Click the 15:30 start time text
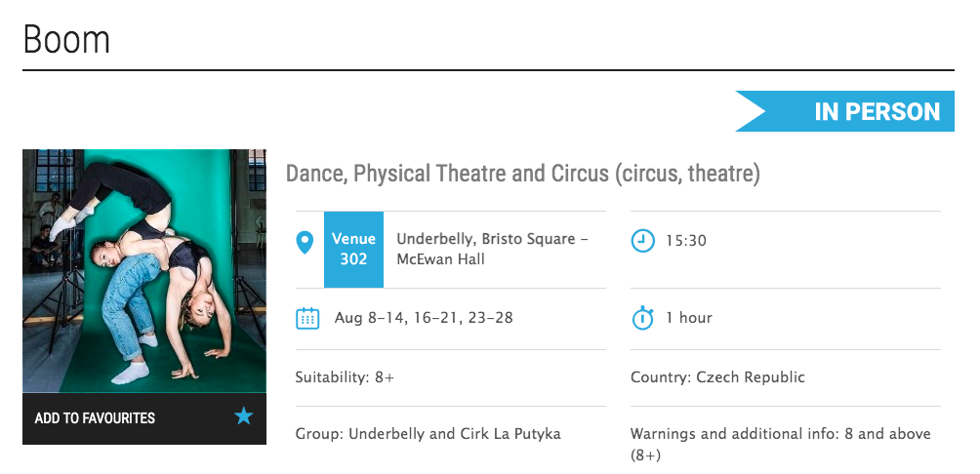The image size is (980, 474). click(x=685, y=240)
